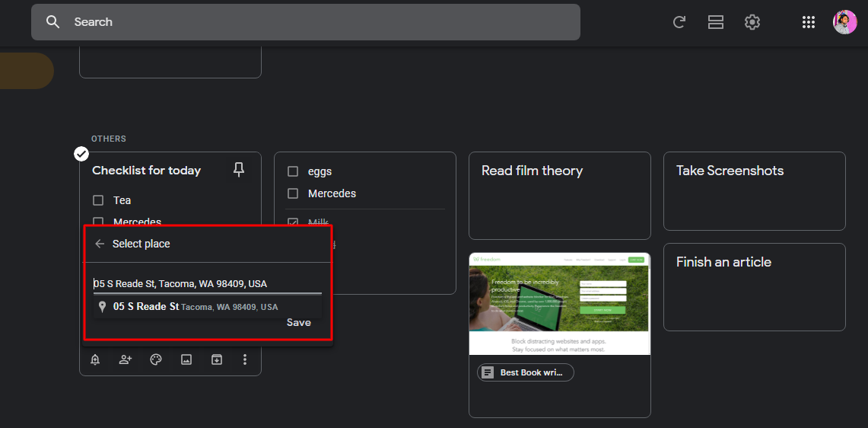This screenshot has height=428, width=868.
Task: Click the Best Book wri... label chip
Action: pyautogui.click(x=526, y=372)
